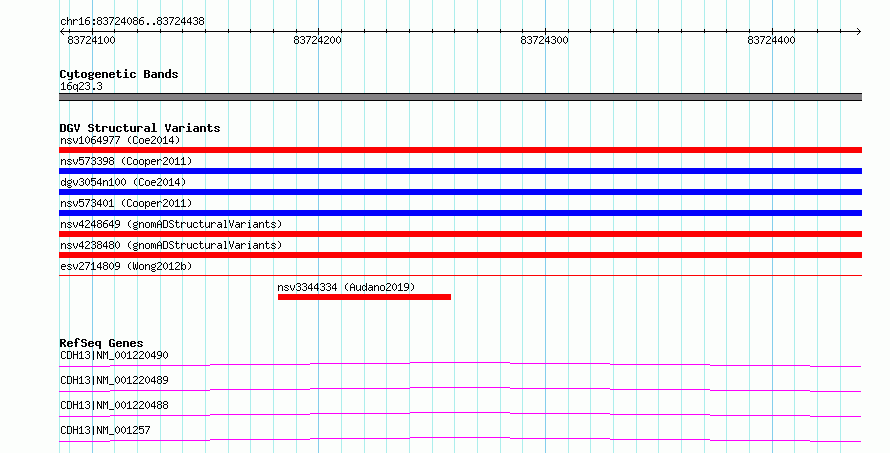Click the gray 16q23.3 cytogenetic band bar
This screenshot has width=890, height=453.
coord(460,97)
